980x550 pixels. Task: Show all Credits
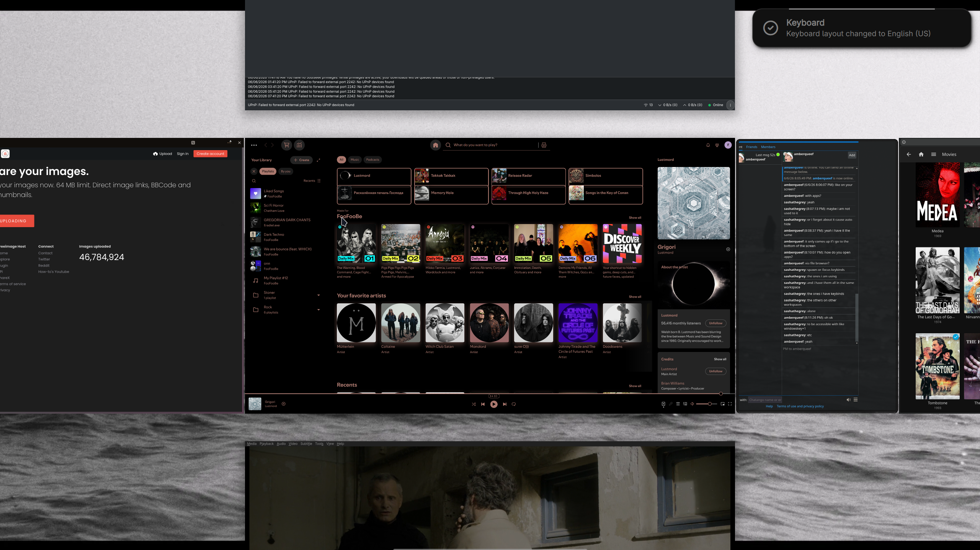click(720, 359)
